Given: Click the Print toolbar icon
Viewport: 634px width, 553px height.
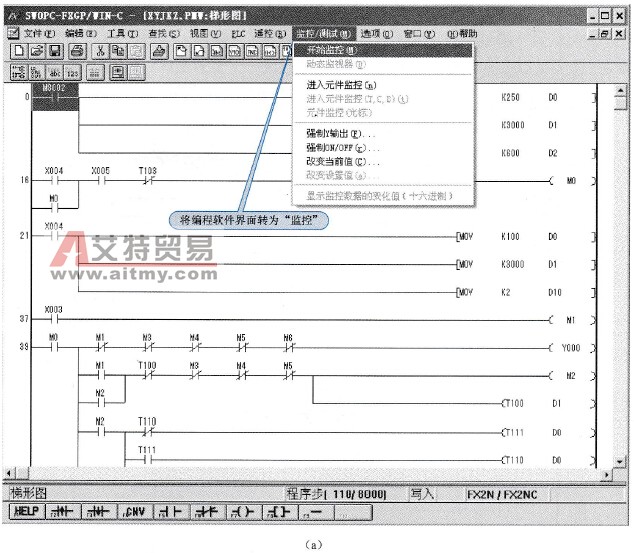Looking at the screenshot, I should coord(77,51).
